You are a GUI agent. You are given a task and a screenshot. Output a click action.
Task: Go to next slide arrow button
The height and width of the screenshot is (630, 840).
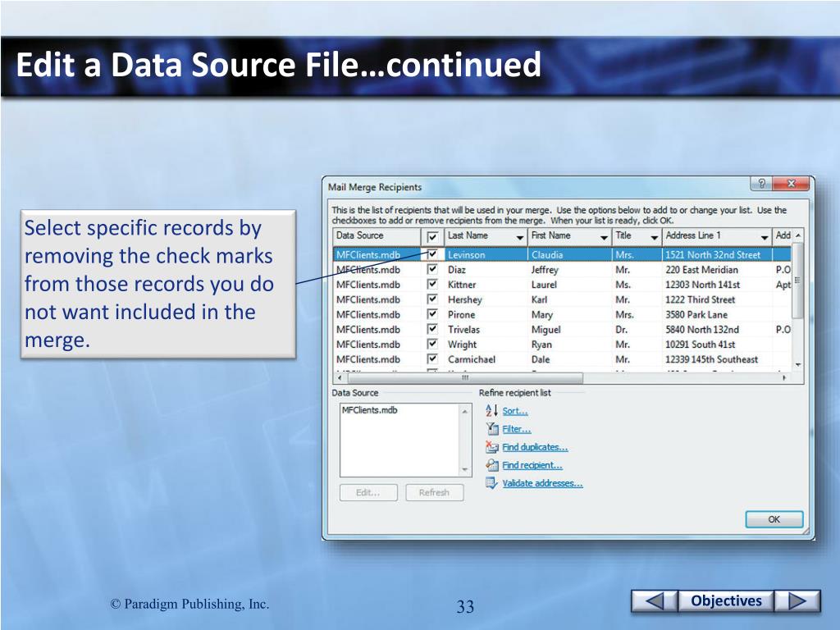(797, 601)
